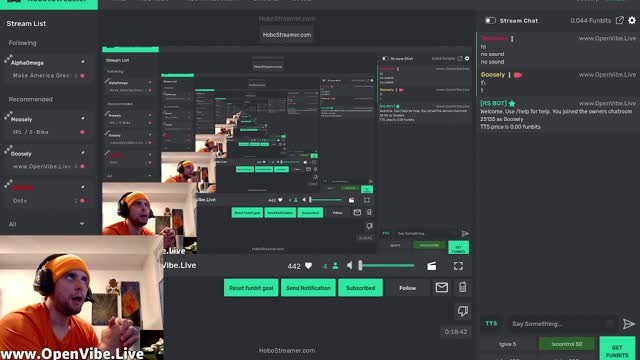
Task: Toggle the Stream Chat switch
Action: coord(490,20)
